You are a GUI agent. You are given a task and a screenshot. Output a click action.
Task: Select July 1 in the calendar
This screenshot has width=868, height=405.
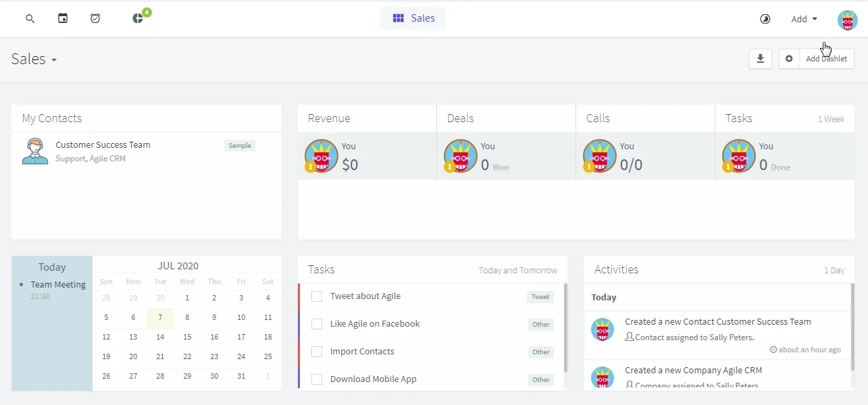tap(187, 298)
